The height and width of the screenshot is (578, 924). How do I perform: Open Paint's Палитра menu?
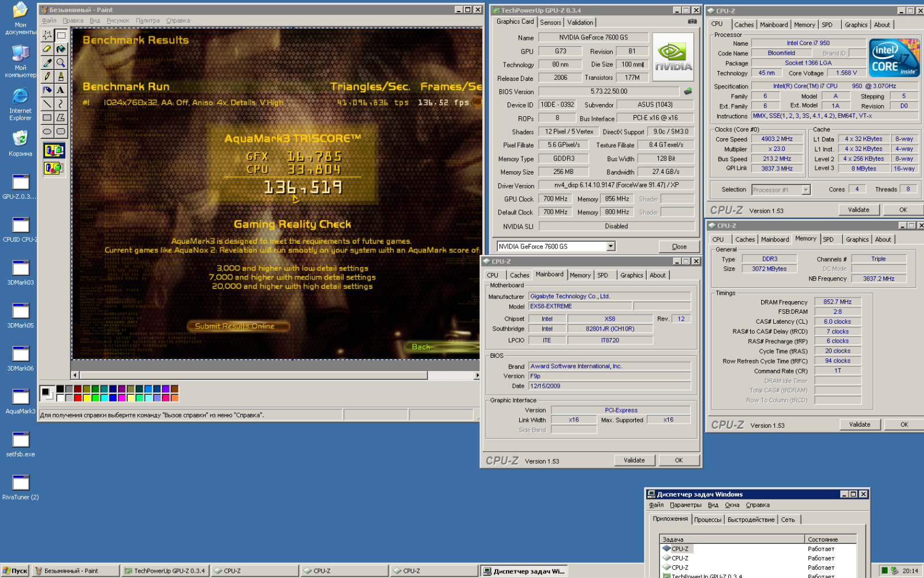point(148,20)
